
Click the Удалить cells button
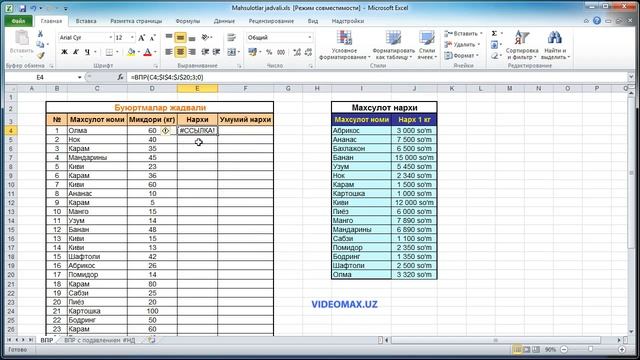click(x=462, y=44)
